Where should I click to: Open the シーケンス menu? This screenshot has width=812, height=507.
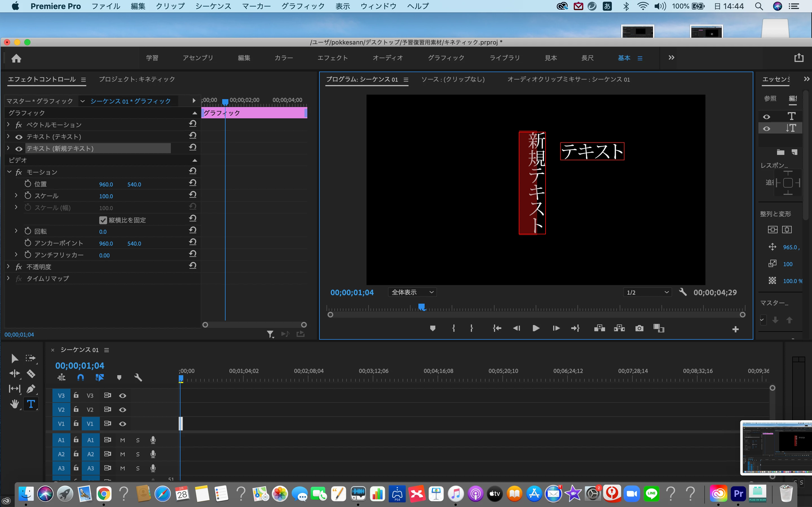(x=213, y=6)
